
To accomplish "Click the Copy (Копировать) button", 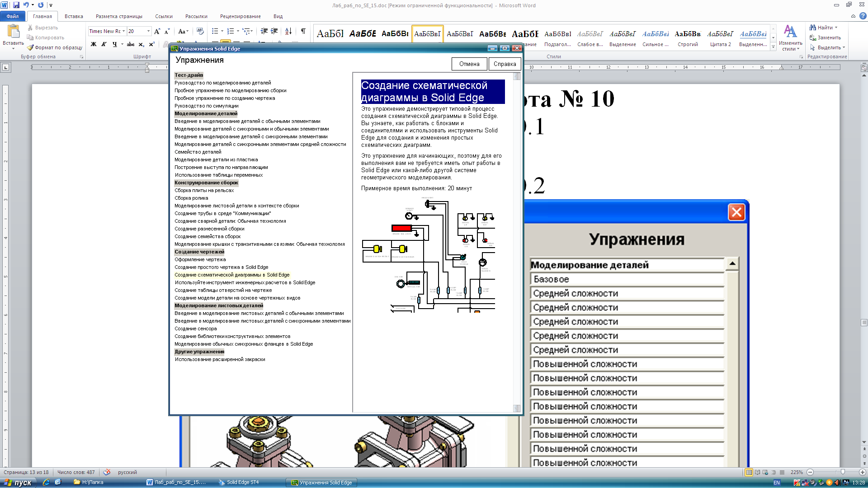I will [45, 38].
